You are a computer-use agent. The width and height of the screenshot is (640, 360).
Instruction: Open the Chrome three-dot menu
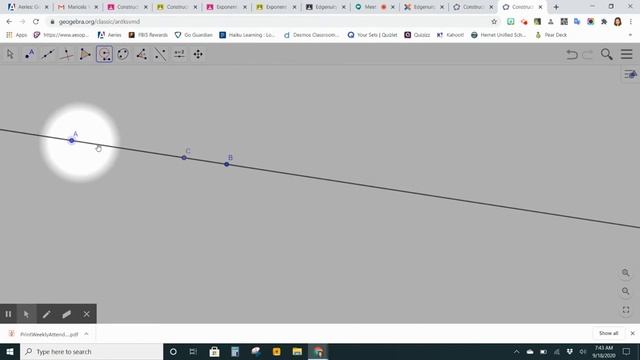(631, 22)
